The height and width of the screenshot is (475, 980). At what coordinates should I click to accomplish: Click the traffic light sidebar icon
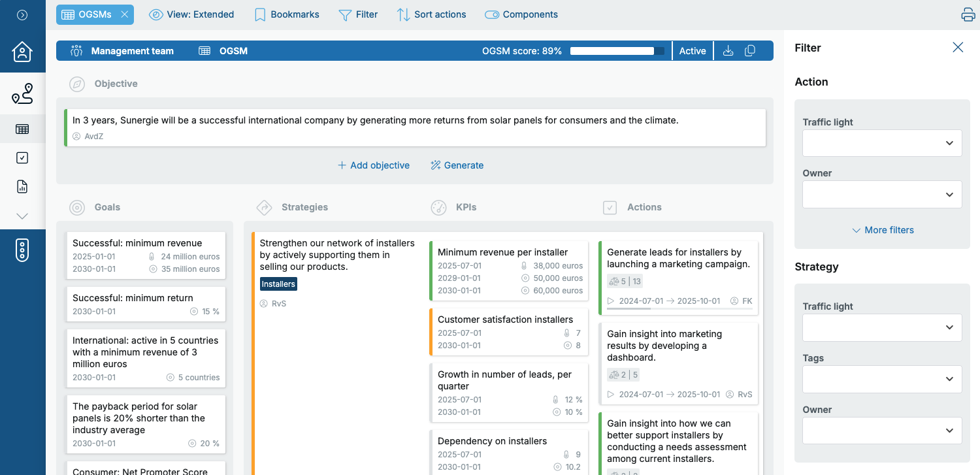point(22,251)
